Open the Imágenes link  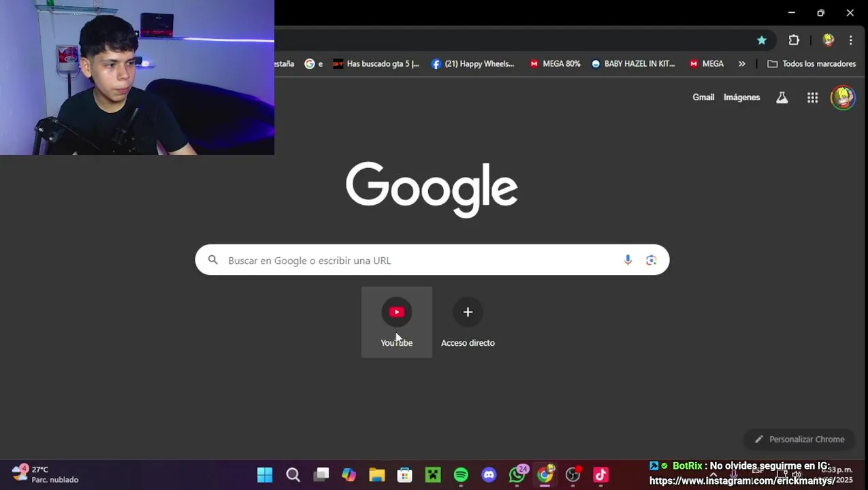pyautogui.click(x=741, y=97)
